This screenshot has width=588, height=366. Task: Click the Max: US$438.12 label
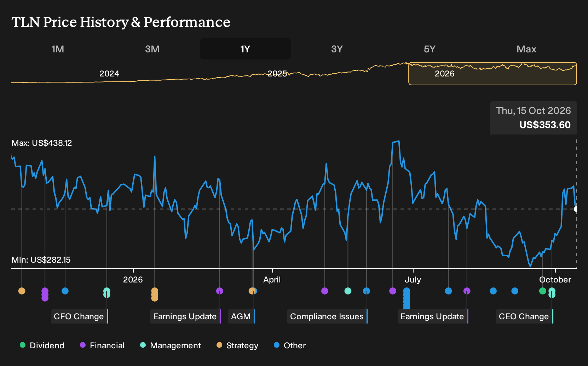(42, 143)
